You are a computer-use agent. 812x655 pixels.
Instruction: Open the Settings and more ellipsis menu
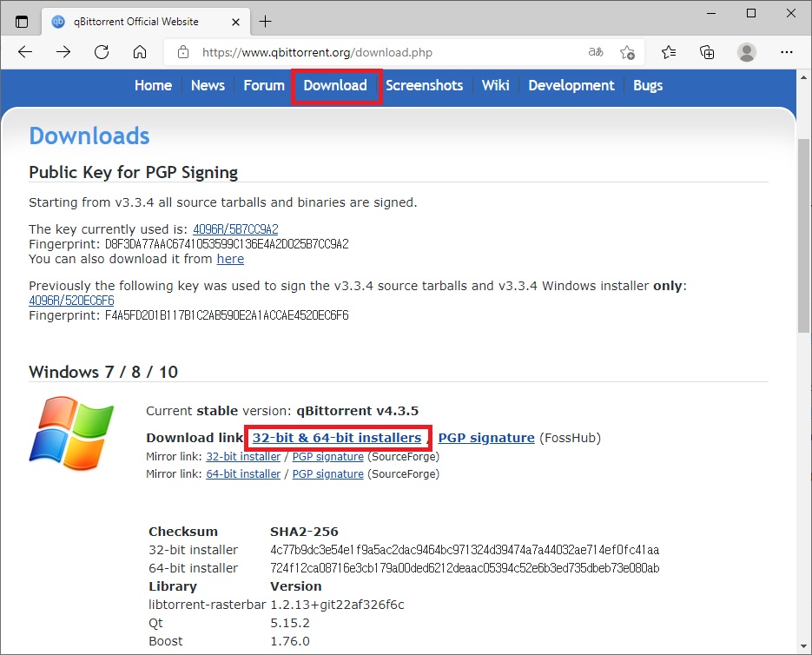[786, 52]
